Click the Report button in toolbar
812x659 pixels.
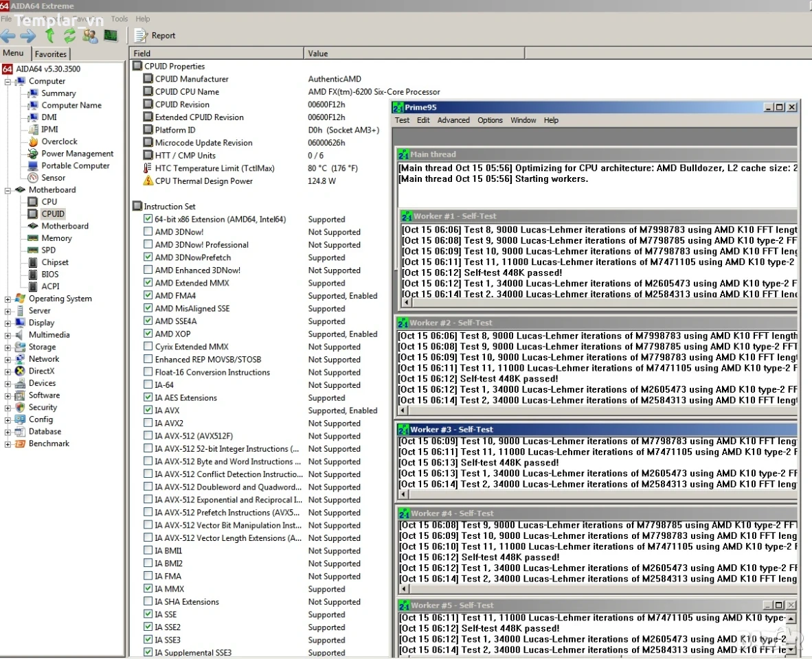coord(155,36)
